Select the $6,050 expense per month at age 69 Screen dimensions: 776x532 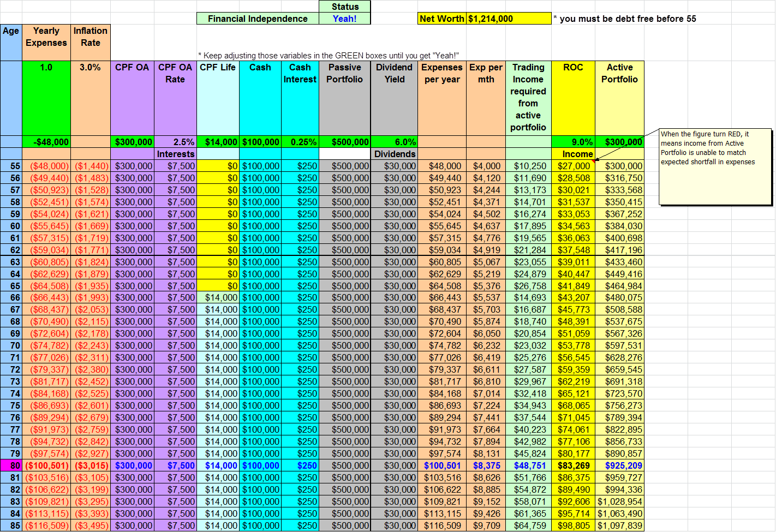(x=486, y=333)
